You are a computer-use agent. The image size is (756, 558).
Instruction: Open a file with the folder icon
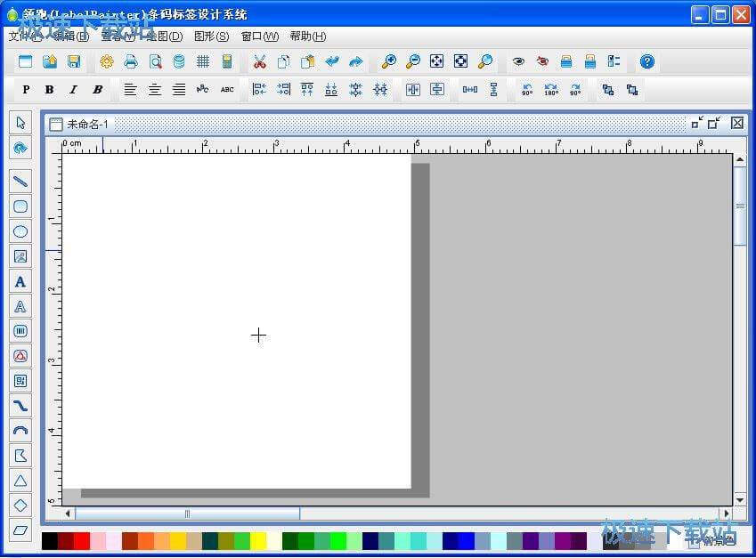[x=50, y=61]
